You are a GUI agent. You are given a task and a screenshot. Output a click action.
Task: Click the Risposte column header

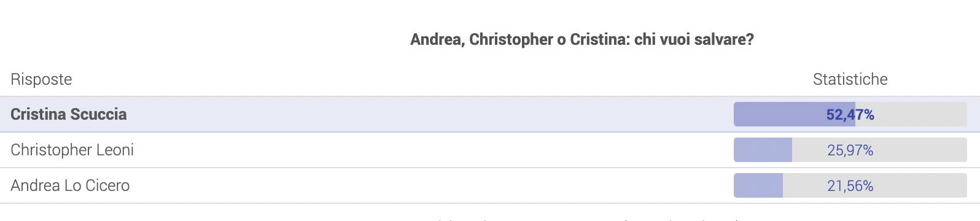pyautogui.click(x=41, y=79)
